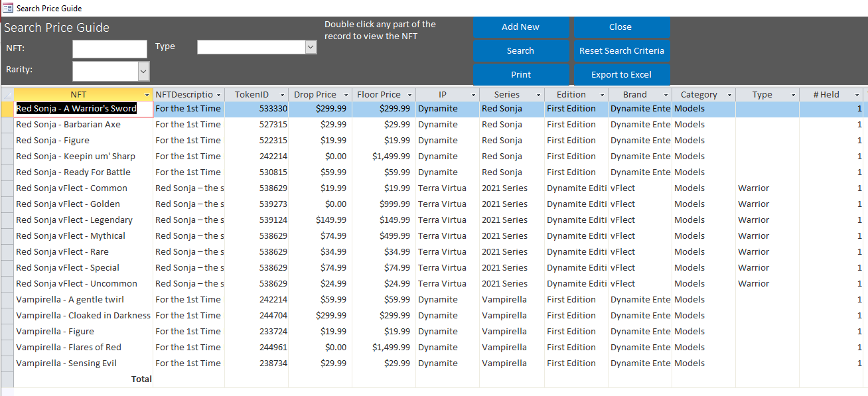Select 'Red Sonja vFlect - Uncommon' cell
This screenshot has height=396, width=868.
point(84,284)
